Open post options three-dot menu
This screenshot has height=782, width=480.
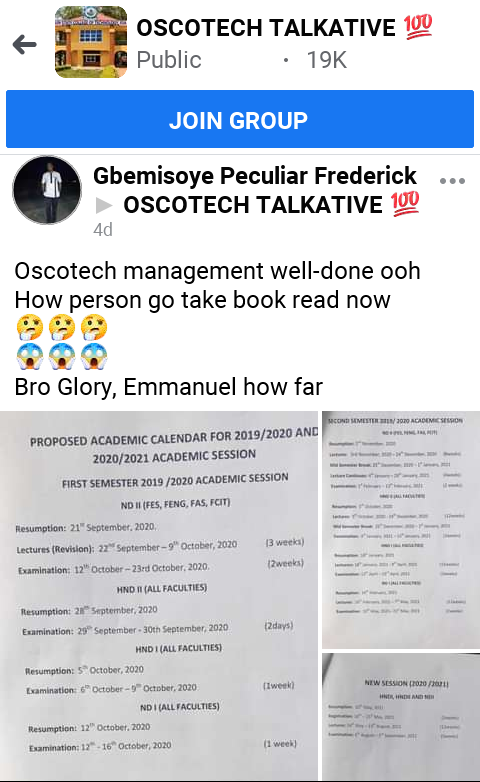click(452, 181)
